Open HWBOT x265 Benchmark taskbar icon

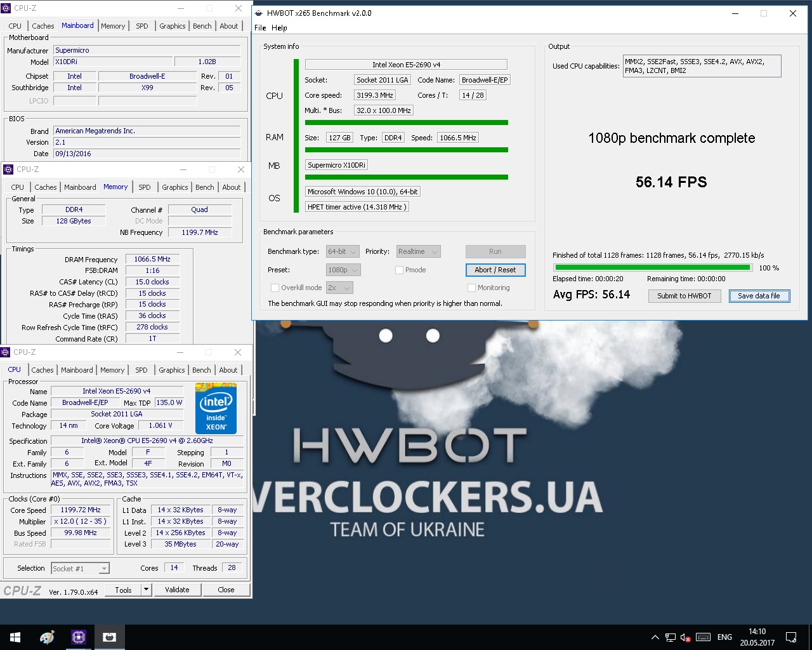109,637
